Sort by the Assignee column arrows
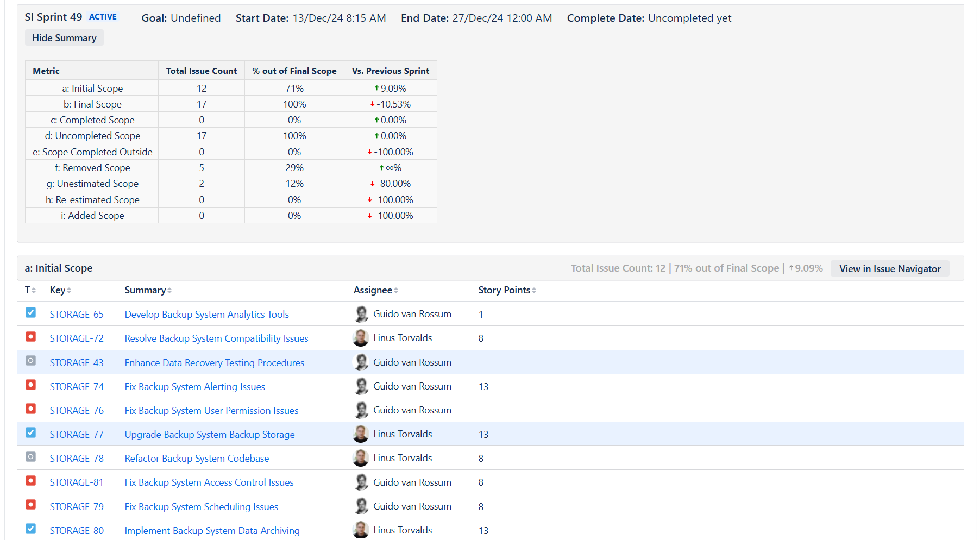Screen dimensions: 980x540 396,290
